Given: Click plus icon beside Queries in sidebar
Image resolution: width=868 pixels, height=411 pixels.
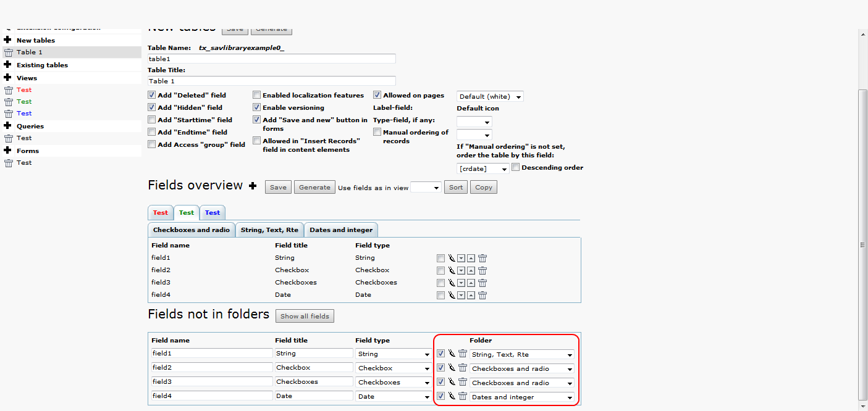Looking at the screenshot, I should (8, 126).
